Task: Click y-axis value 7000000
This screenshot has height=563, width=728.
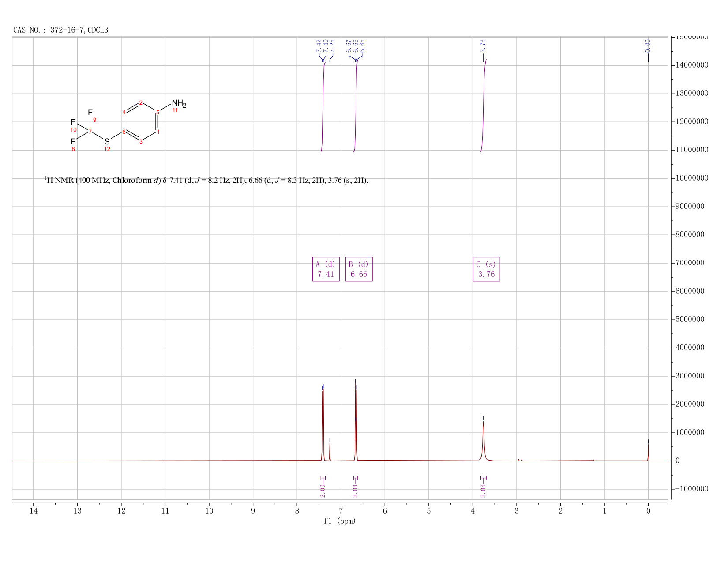Action: (690, 263)
